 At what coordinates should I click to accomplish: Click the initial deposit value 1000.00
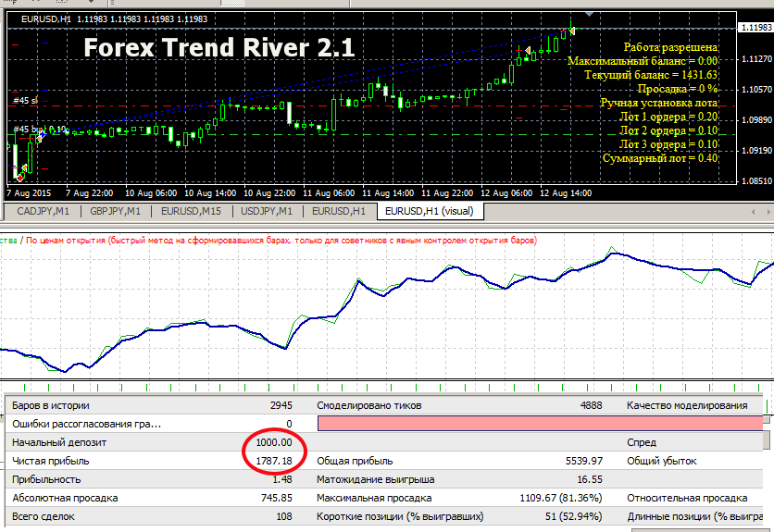[x=274, y=442]
